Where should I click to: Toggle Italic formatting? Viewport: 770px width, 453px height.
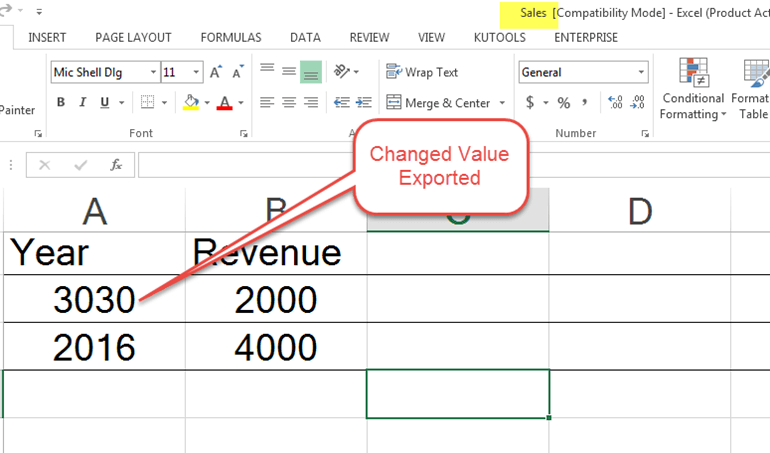pos(84,102)
